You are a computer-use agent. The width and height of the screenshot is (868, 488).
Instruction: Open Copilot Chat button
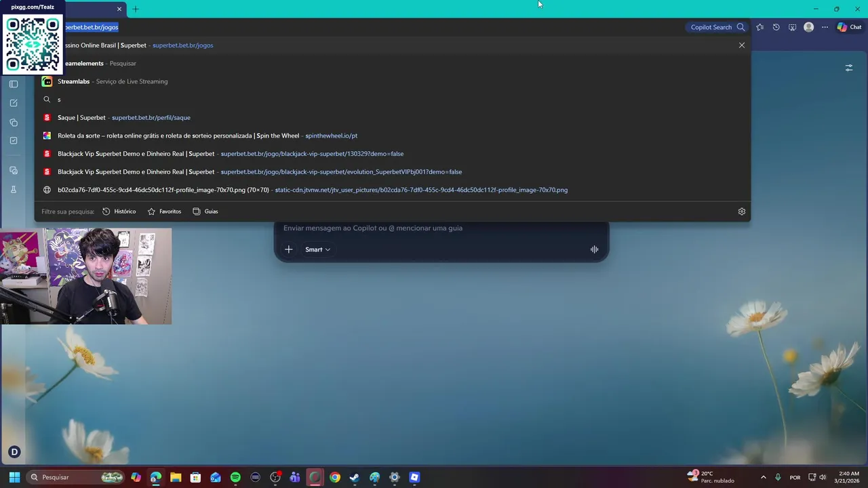point(849,27)
